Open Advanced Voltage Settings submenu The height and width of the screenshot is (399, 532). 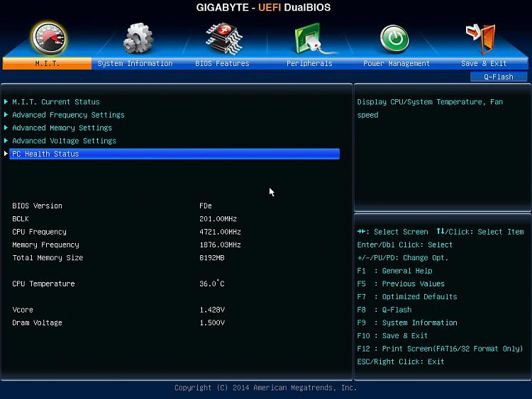[x=64, y=141]
